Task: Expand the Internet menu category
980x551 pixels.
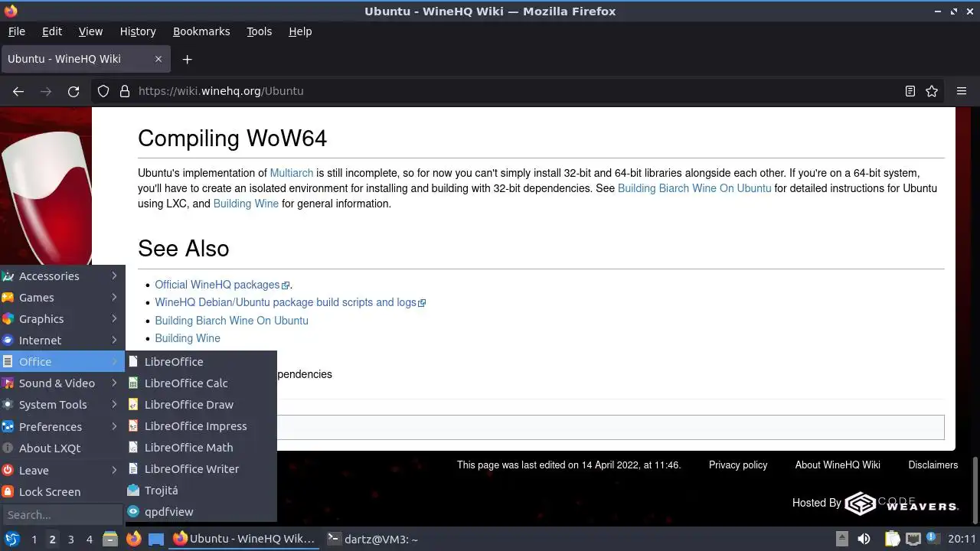Action: click(62, 341)
